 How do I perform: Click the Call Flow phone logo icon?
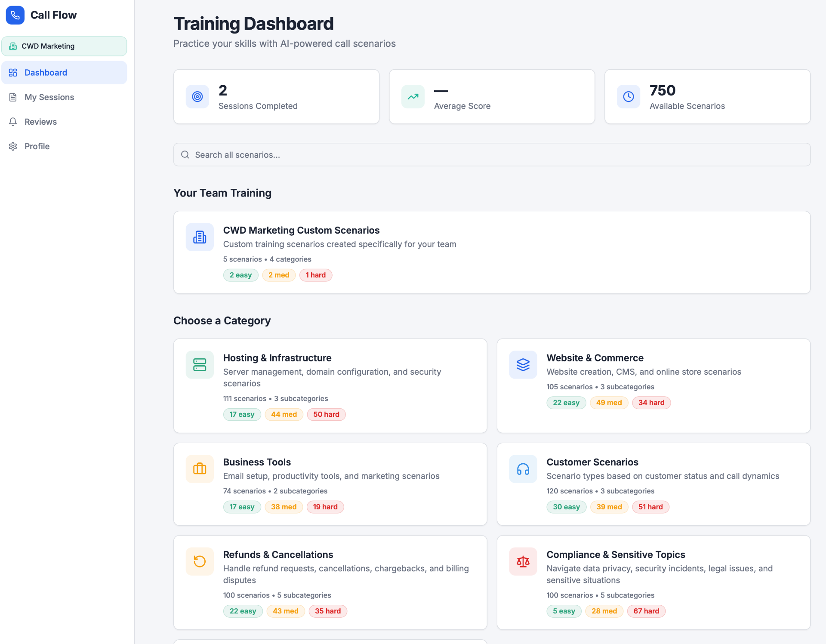pyautogui.click(x=15, y=15)
